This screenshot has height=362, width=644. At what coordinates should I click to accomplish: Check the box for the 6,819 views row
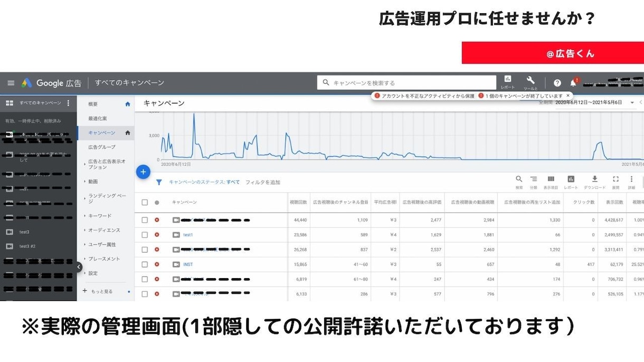[x=145, y=279]
